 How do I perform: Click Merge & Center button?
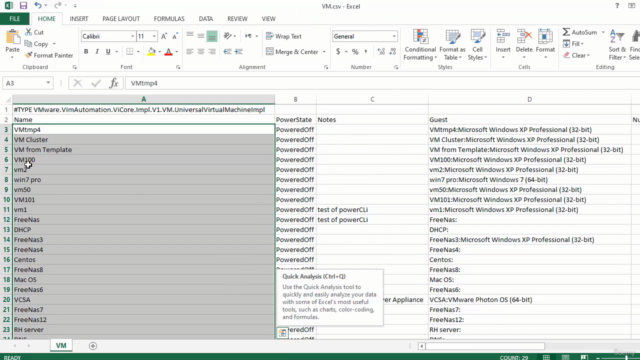pos(292,52)
